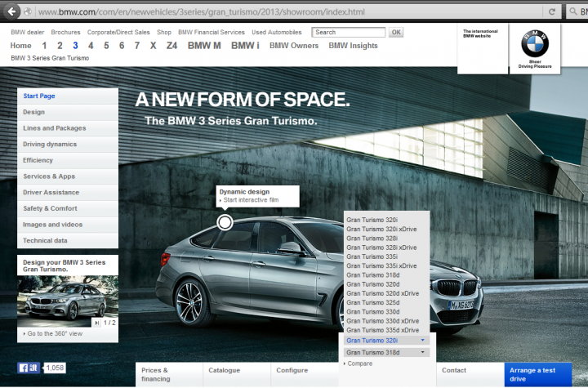The height and width of the screenshot is (388, 588).
Task: Open Images and videos section
Action: coord(68,225)
